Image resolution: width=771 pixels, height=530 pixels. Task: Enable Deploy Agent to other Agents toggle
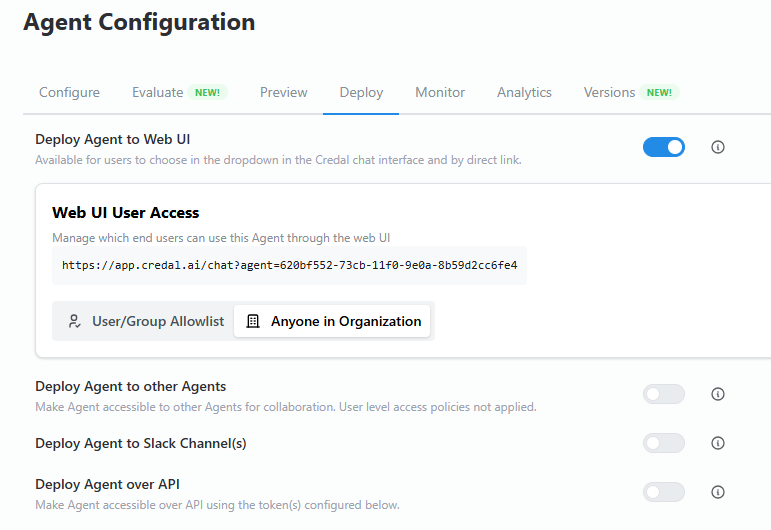coord(664,394)
